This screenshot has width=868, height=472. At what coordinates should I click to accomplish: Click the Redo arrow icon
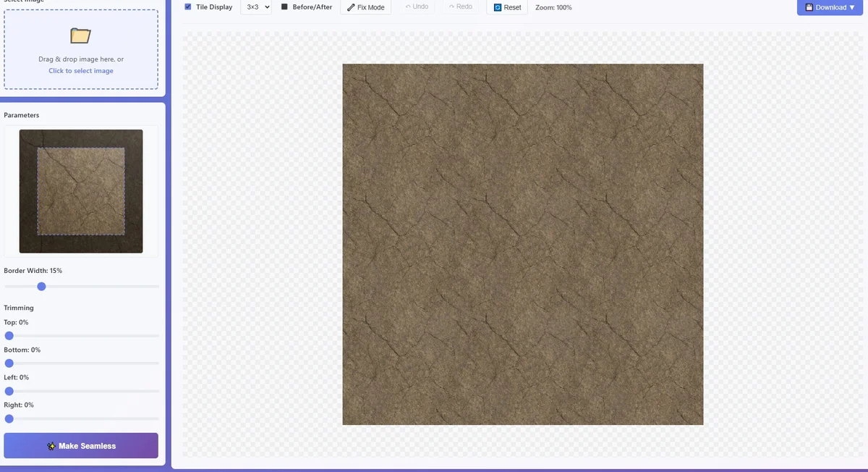[x=451, y=7]
